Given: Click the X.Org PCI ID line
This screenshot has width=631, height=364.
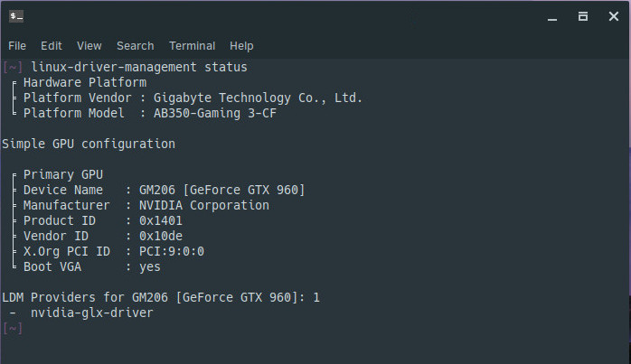Looking at the screenshot, I should point(113,251).
